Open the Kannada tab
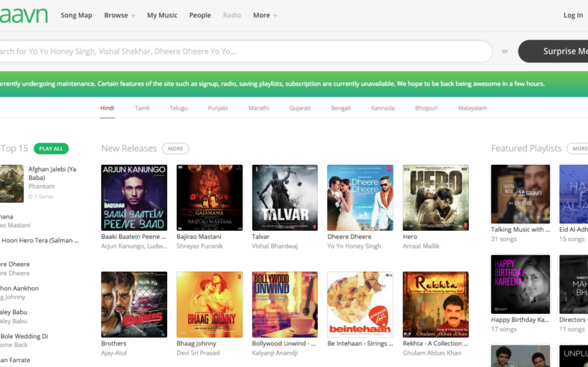The width and height of the screenshot is (588, 367). 382,108
